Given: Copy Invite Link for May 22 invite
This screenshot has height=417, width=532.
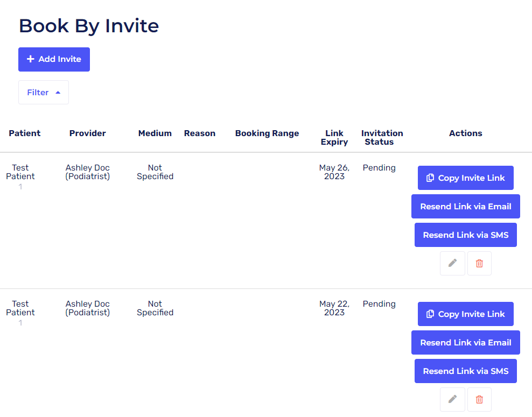Looking at the screenshot, I should (466, 314).
